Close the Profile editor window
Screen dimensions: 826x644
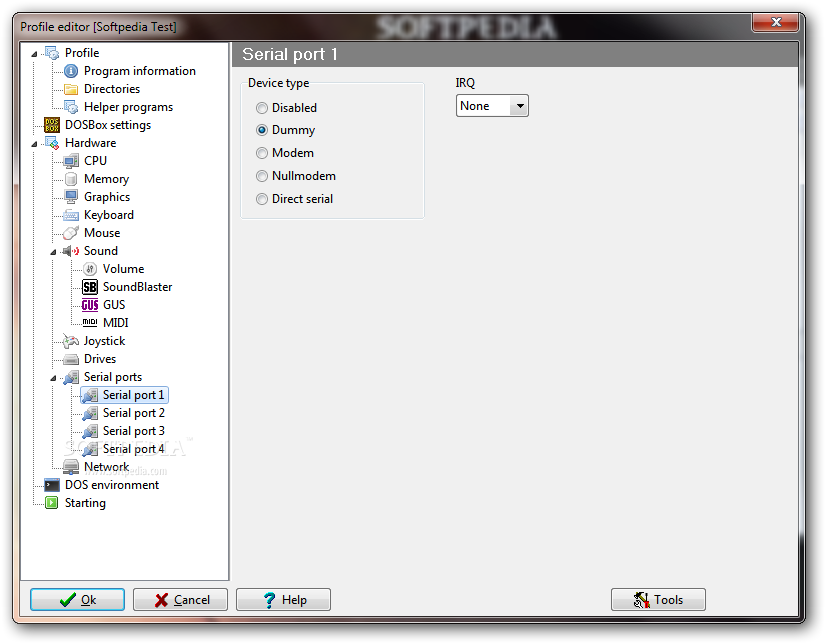pos(775,22)
